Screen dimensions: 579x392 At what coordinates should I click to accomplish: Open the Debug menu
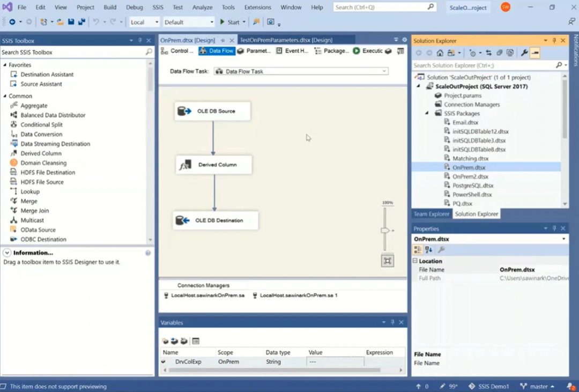[134, 7]
